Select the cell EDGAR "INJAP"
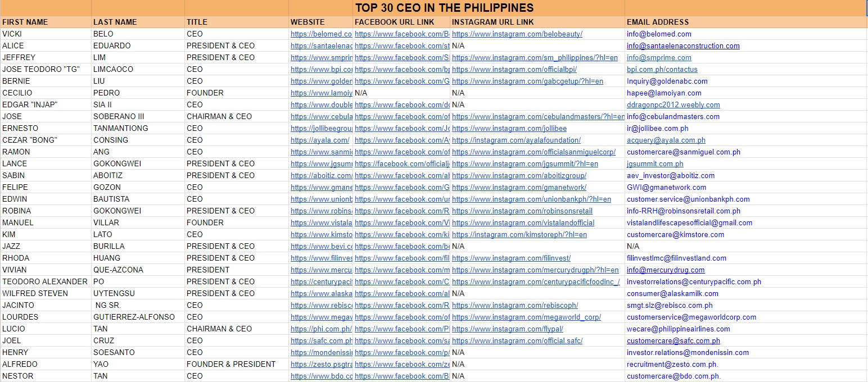Screen dimensions: 868x382 (x=46, y=105)
